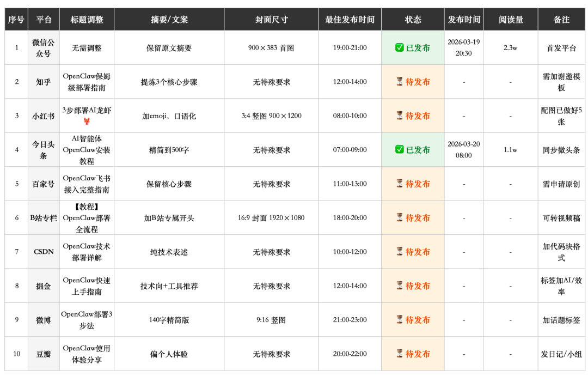
Task: Toggle the 待发布 status badge for 小红书
Action: tap(412, 116)
